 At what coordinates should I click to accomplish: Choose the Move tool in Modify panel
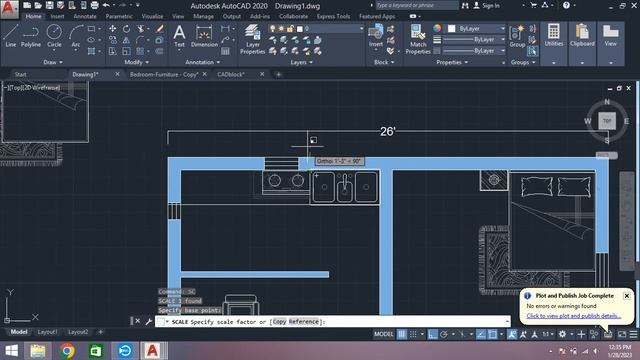pyautogui.click(x=112, y=29)
